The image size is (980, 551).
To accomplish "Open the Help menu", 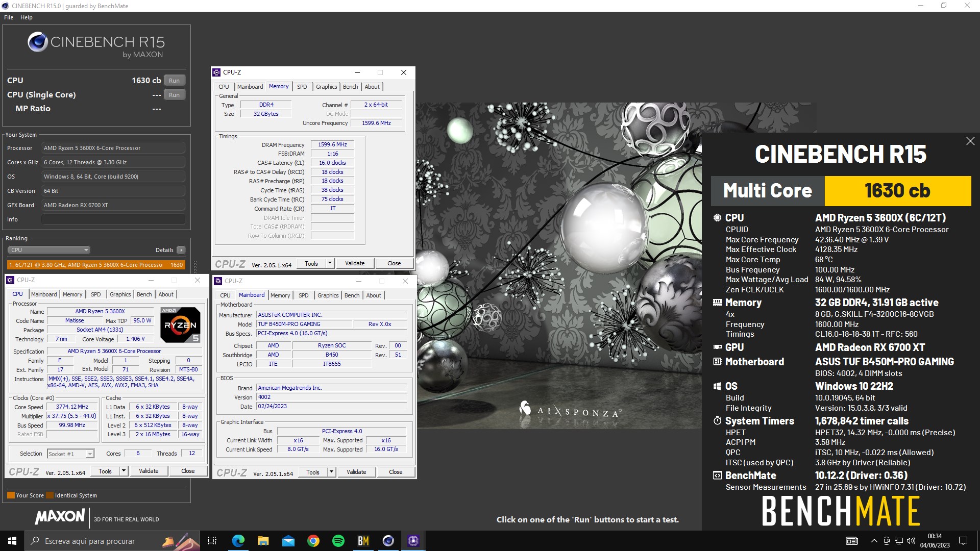I will point(27,17).
